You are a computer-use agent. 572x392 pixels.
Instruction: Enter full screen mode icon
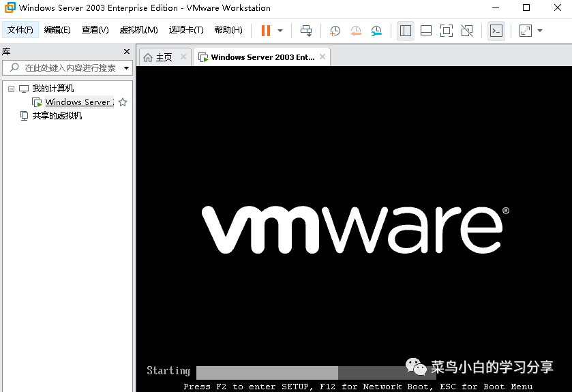pyautogui.click(x=446, y=31)
